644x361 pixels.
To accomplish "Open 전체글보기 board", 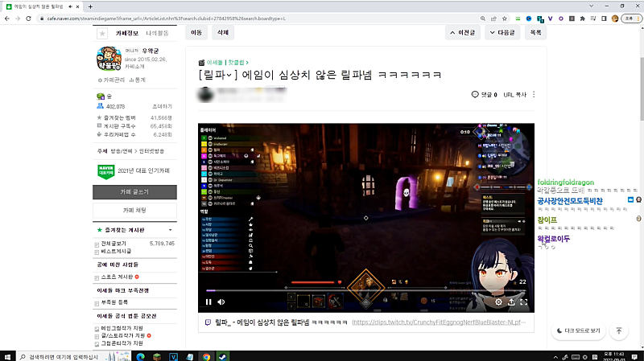I will (x=114, y=244).
